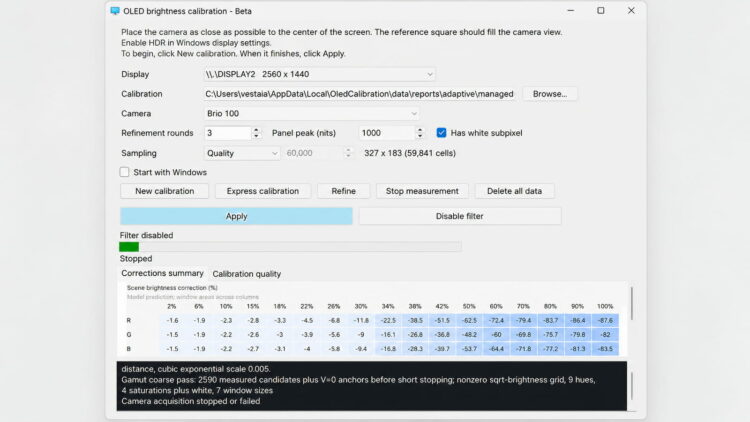Click the G row 60% cell -60
The height and width of the screenshot is (422, 750).
point(496,334)
